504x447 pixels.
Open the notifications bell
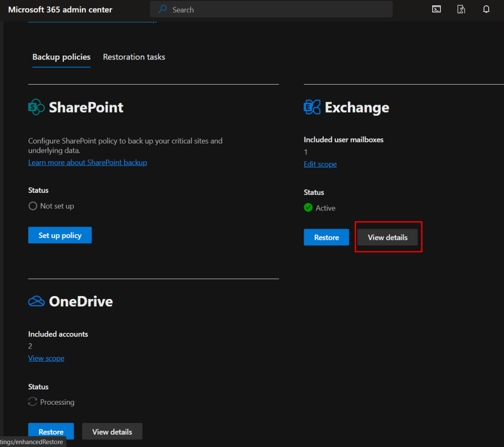tap(486, 9)
